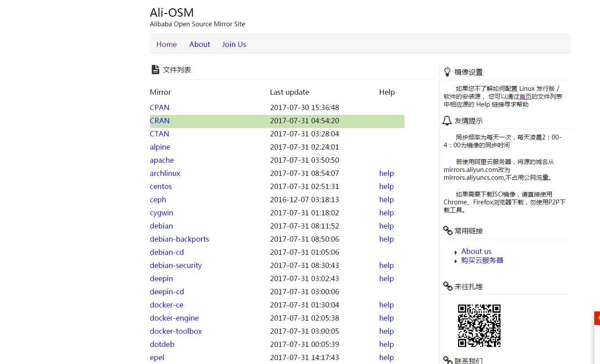Click help link in debian-backports row
600x364 pixels.
coord(386,239)
